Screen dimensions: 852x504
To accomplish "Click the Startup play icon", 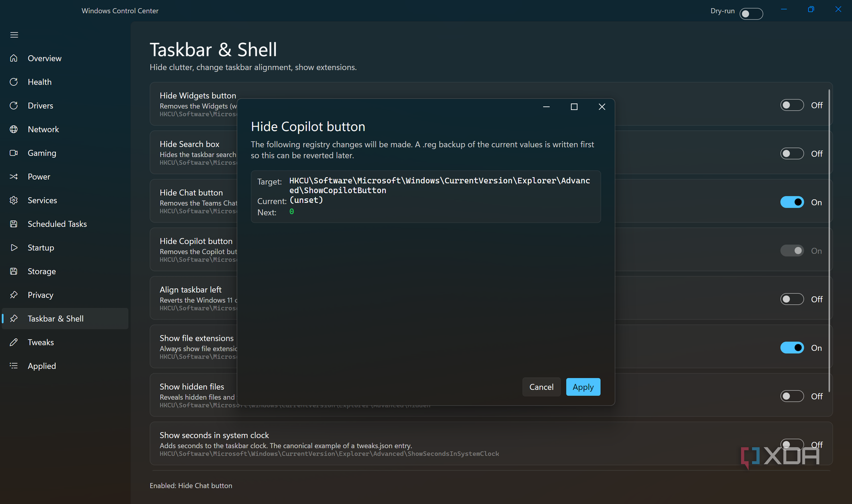I will coord(14,247).
